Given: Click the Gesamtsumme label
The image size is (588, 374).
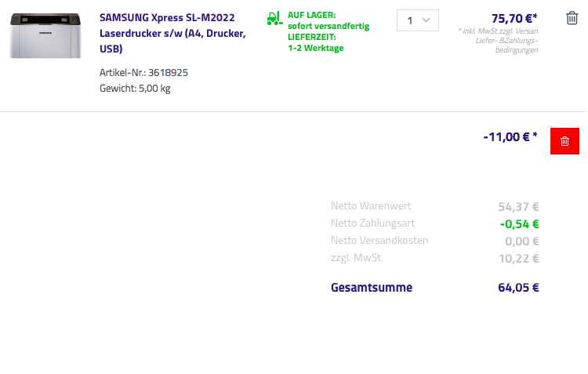Looking at the screenshot, I should (x=372, y=288).
